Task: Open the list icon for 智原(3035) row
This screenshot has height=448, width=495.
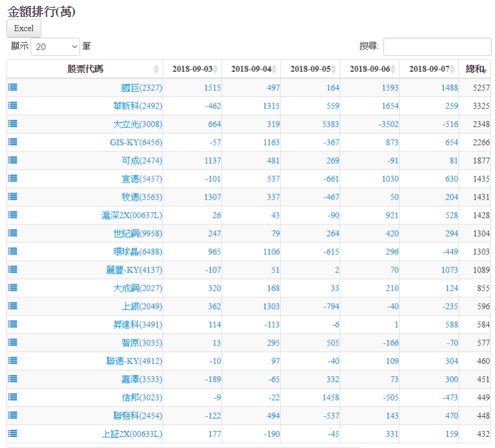Action: [x=12, y=343]
